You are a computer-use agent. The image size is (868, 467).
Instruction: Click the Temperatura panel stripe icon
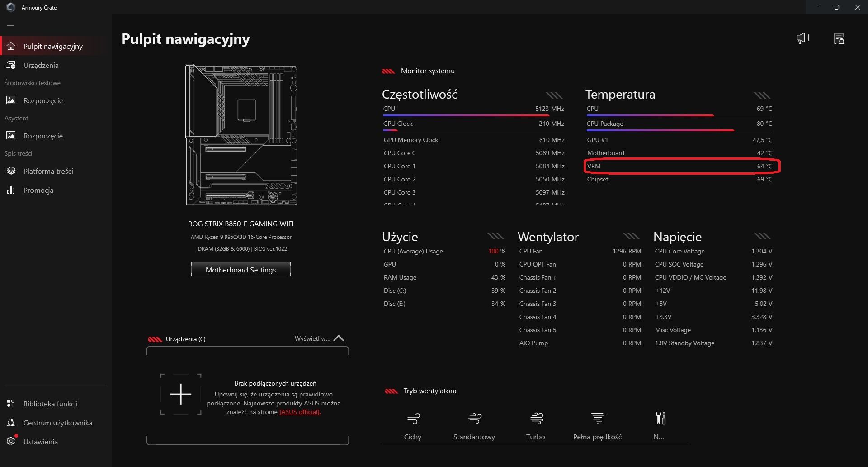[762, 95]
